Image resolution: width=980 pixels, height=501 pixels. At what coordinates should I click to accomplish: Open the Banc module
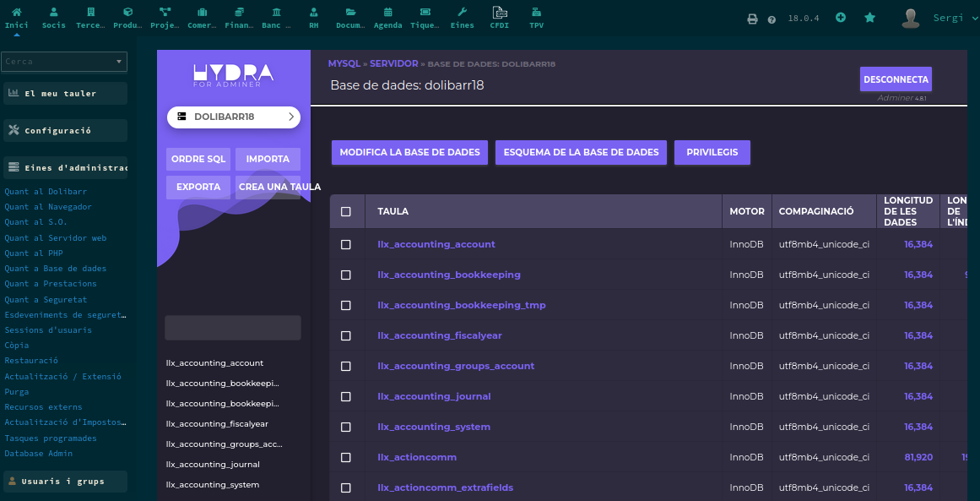click(276, 18)
